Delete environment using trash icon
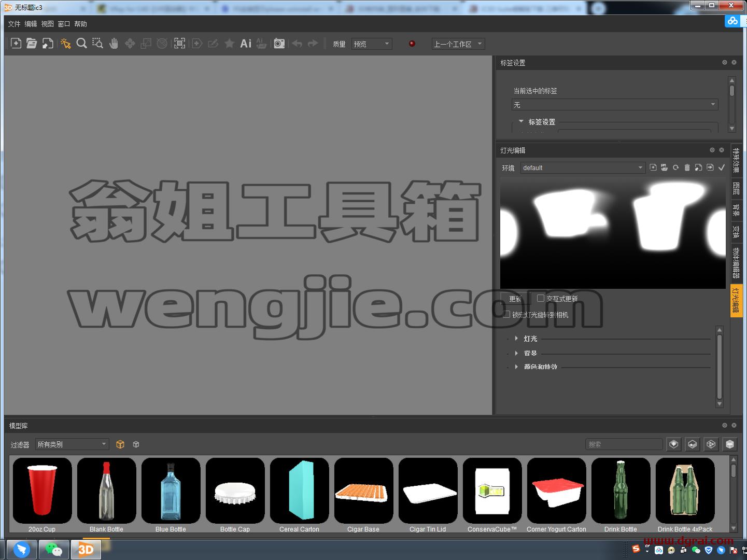Viewport: 747px width, 560px height. pyautogui.click(x=687, y=167)
